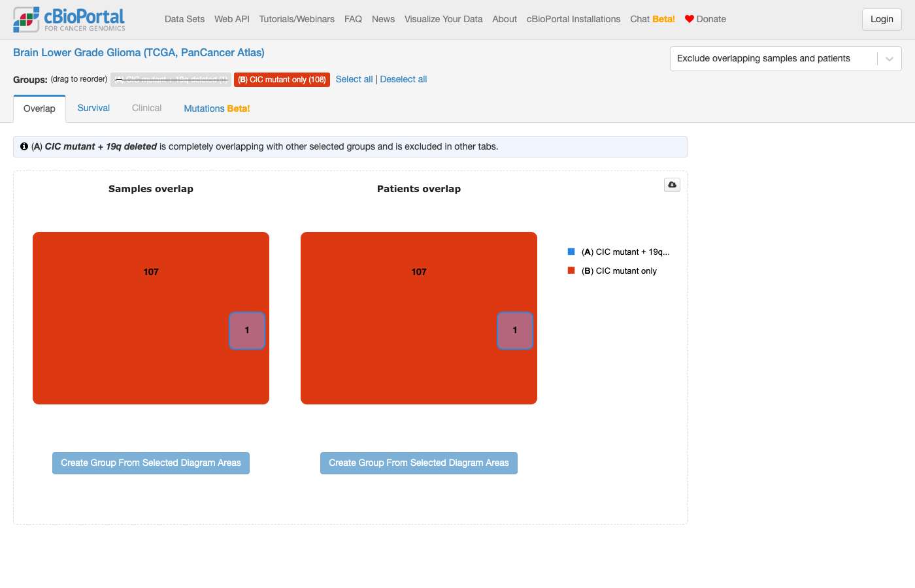Open the Clinical tab

pyautogui.click(x=146, y=108)
